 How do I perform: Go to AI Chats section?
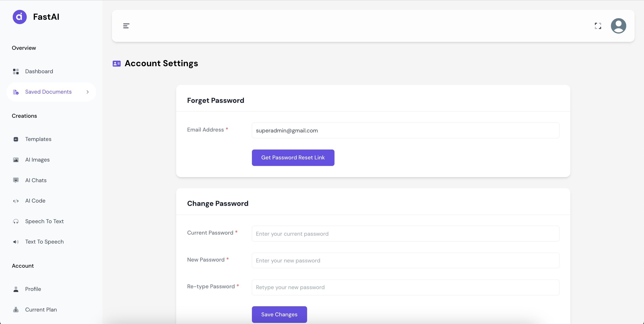pos(36,180)
